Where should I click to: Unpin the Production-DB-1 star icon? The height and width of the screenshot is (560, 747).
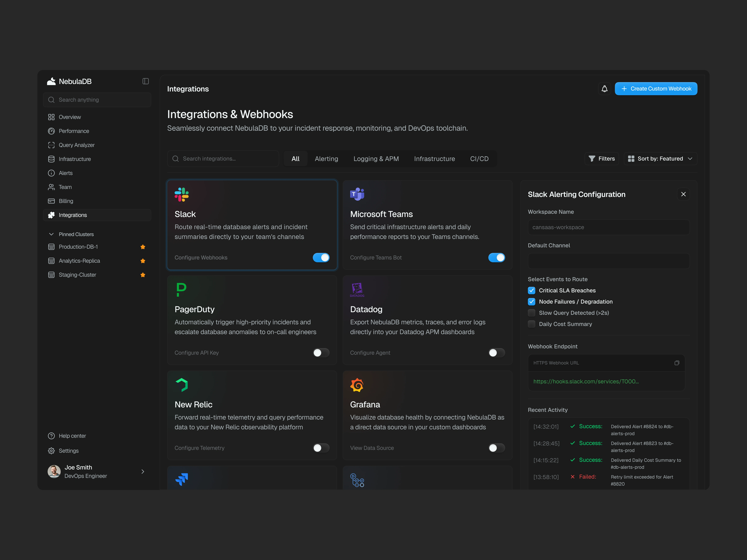coord(143,247)
